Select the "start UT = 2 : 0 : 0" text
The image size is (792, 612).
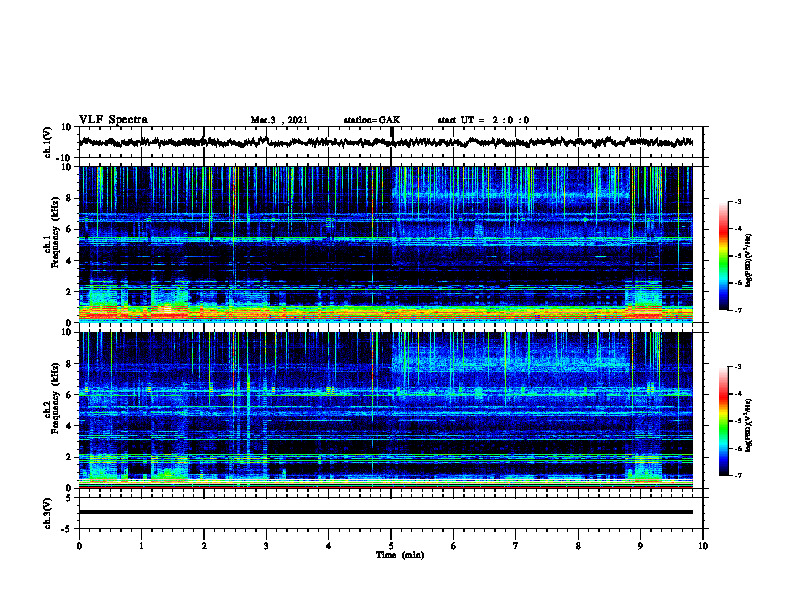click(x=483, y=120)
